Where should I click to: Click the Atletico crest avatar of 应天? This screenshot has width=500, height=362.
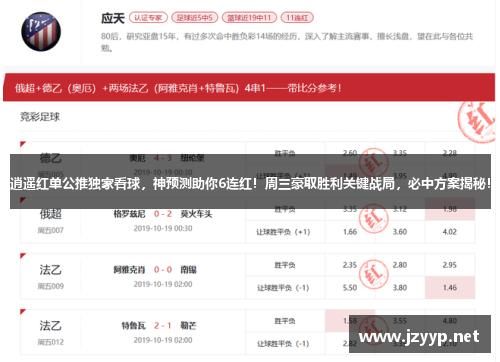click(41, 32)
